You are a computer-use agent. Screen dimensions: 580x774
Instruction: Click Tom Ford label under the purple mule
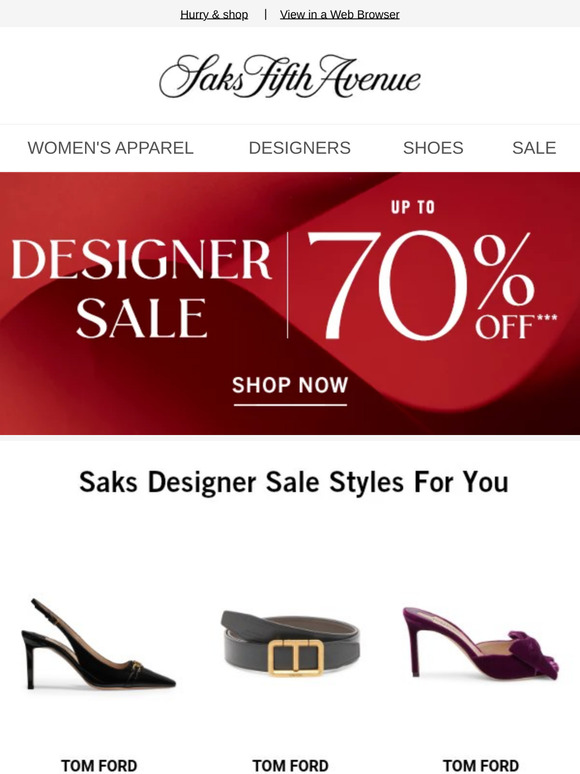[481, 765]
